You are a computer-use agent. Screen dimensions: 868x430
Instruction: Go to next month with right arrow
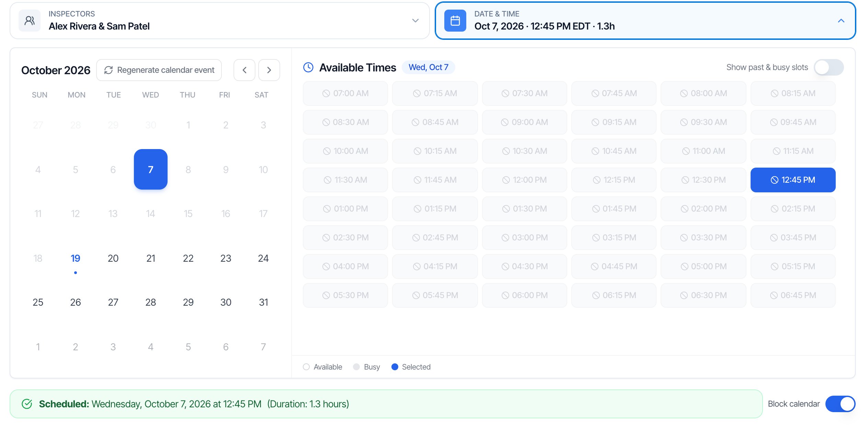coord(269,70)
